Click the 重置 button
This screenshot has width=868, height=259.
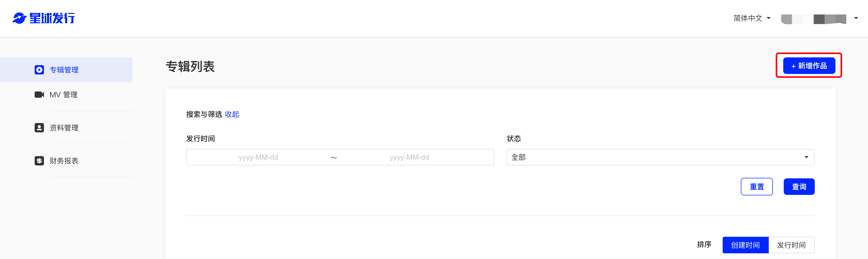757,187
